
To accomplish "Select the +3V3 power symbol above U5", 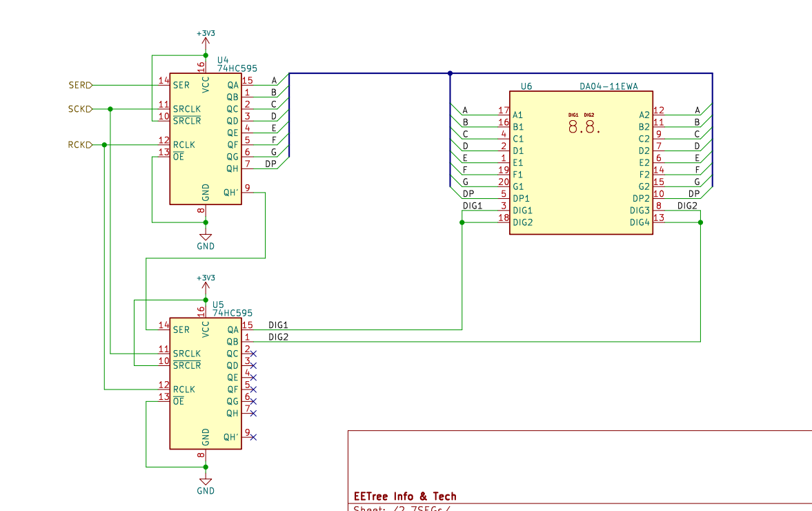I will coord(206,285).
